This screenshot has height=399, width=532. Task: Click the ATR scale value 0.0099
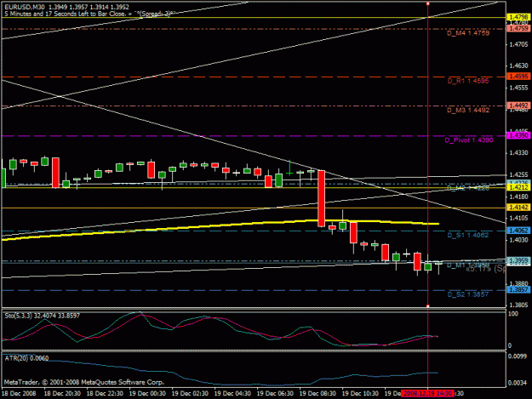[x=518, y=356]
